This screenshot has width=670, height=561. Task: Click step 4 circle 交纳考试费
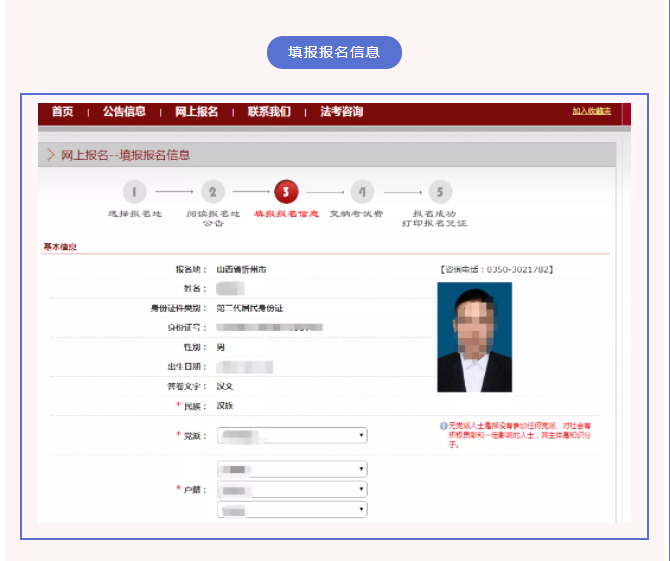362,192
